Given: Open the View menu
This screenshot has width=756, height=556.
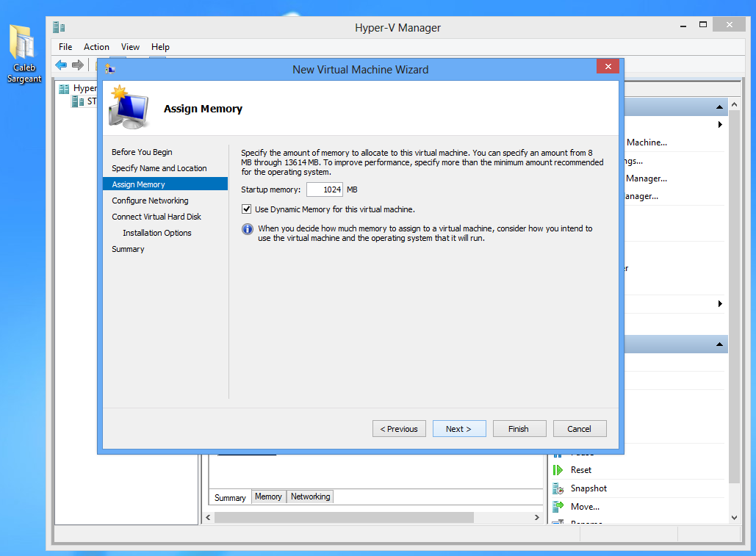Looking at the screenshot, I should [x=130, y=47].
